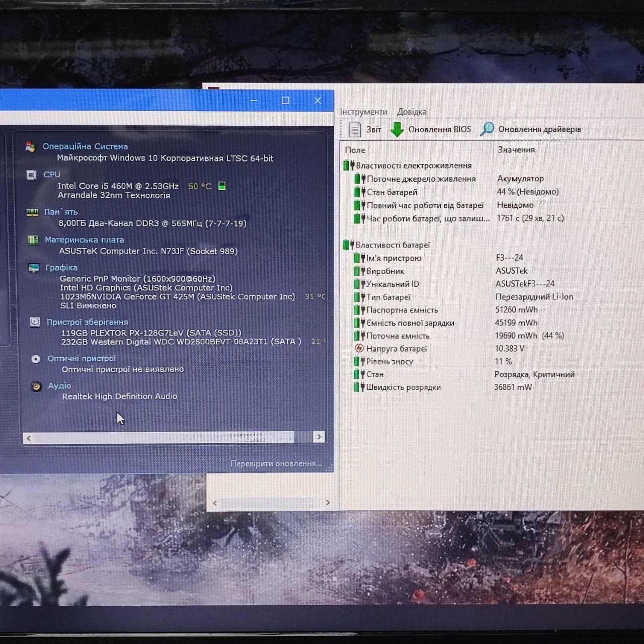Image resolution: width=644 pixels, height=644 pixels.
Task: Click the battery icon next to Властивості батареї header
Action: click(349, 245)
